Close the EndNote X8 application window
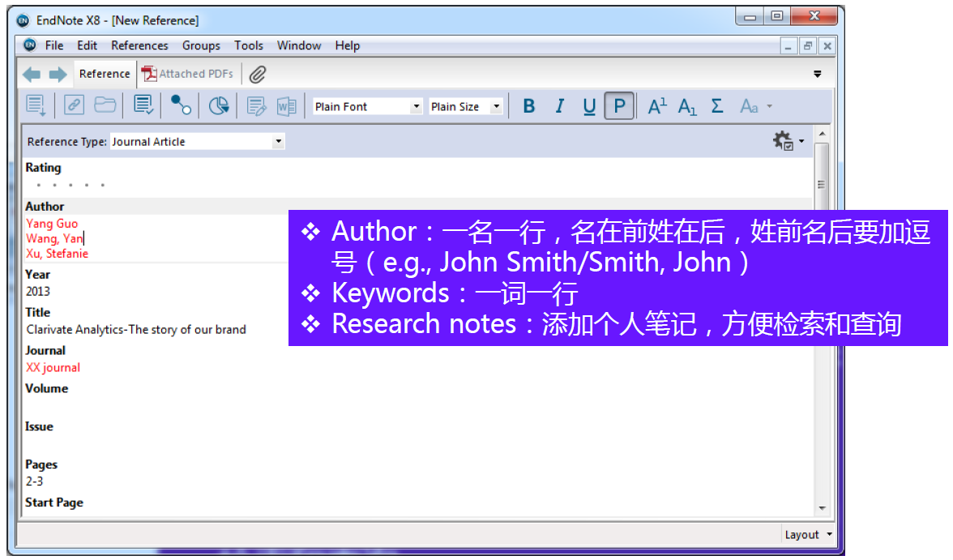This screenshot has height=560, width=953. click(815, 16)
